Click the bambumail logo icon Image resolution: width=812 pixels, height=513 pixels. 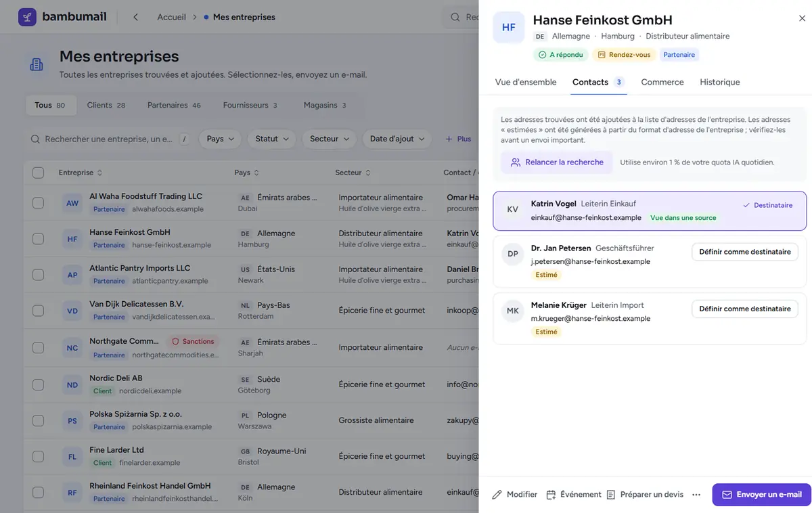[27, 17]
